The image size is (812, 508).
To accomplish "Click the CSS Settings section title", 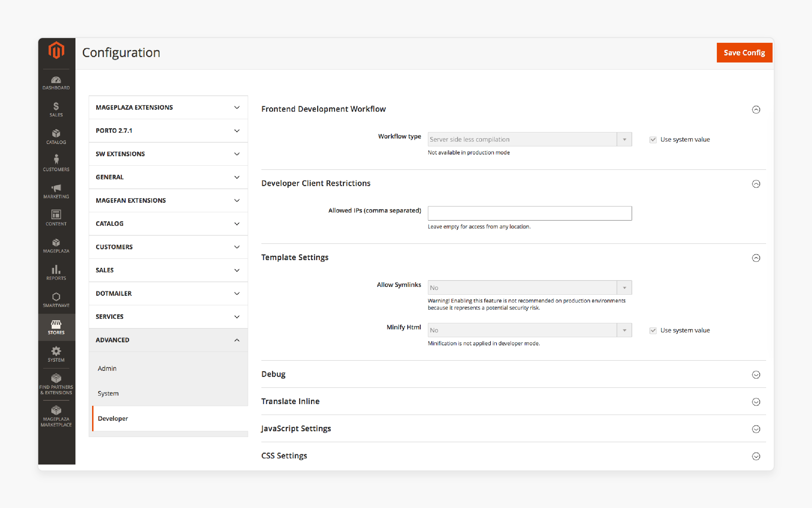I will (x=284, y=456).
